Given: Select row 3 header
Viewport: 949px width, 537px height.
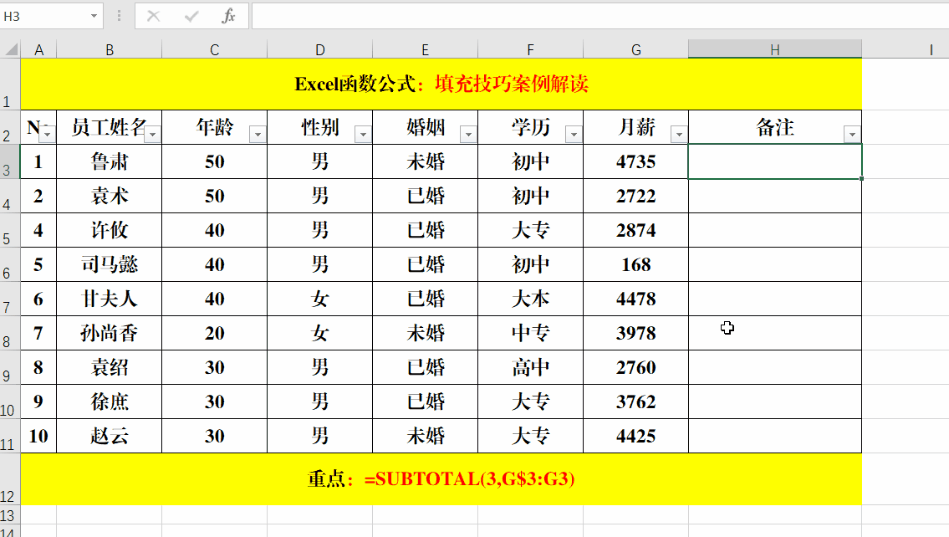Looking at the screenshot, I should point(10,162).
